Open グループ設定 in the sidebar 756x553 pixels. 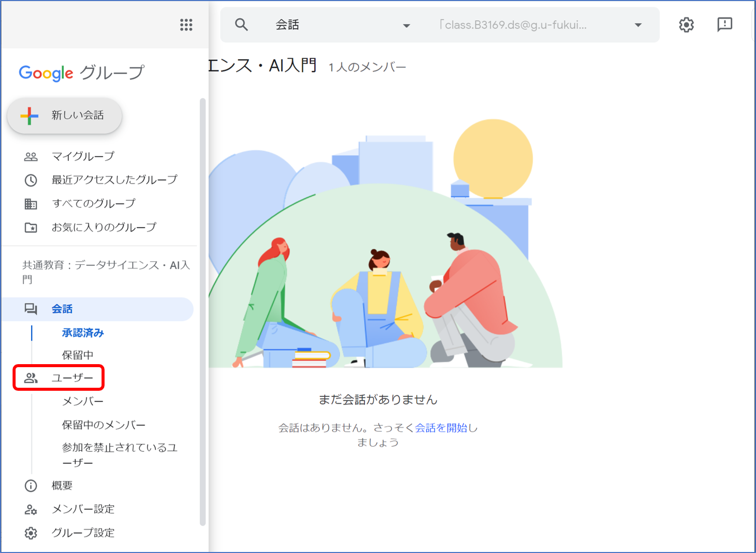coord(83,533)
